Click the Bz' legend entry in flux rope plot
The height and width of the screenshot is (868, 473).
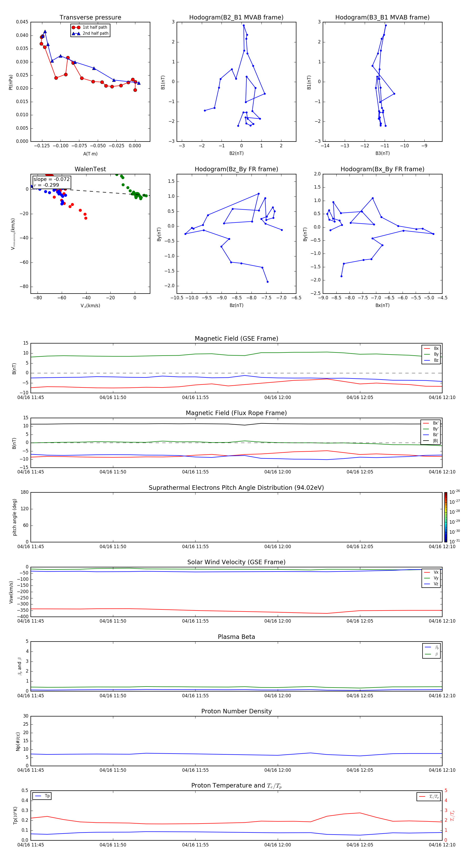431,435
